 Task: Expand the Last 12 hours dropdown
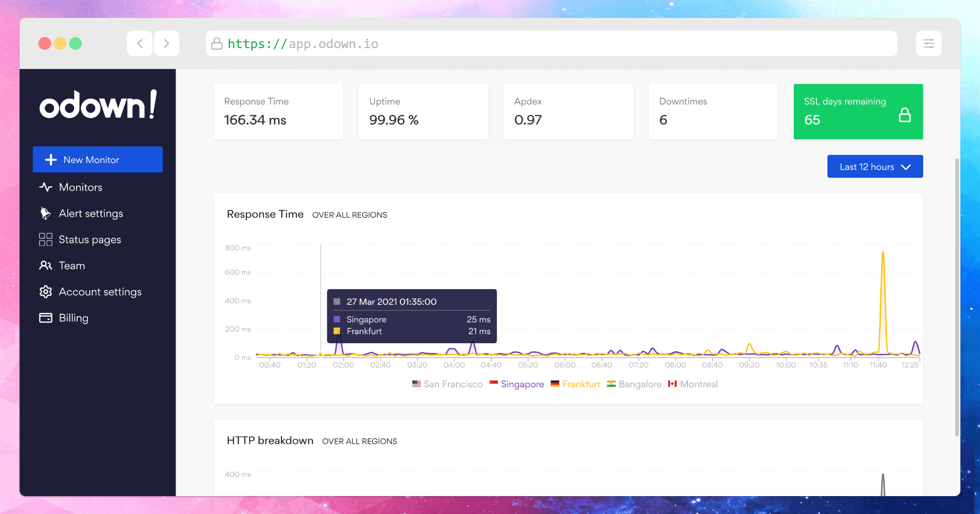[875, 167]
